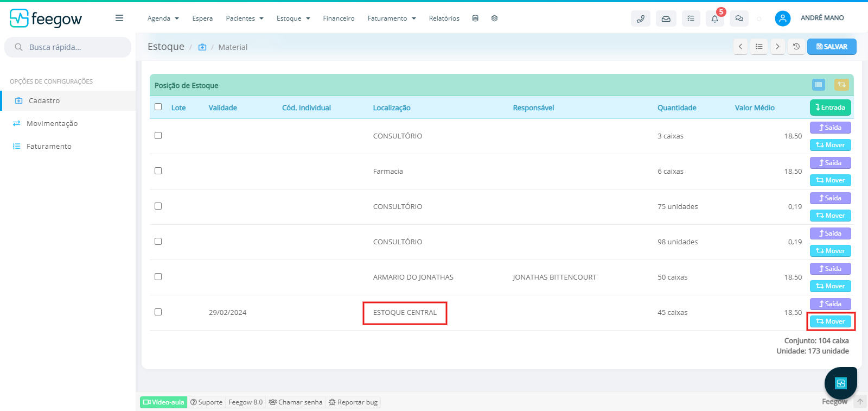868x411 pixels.
Task: Open the history clock icon
Action: point(796,47)
